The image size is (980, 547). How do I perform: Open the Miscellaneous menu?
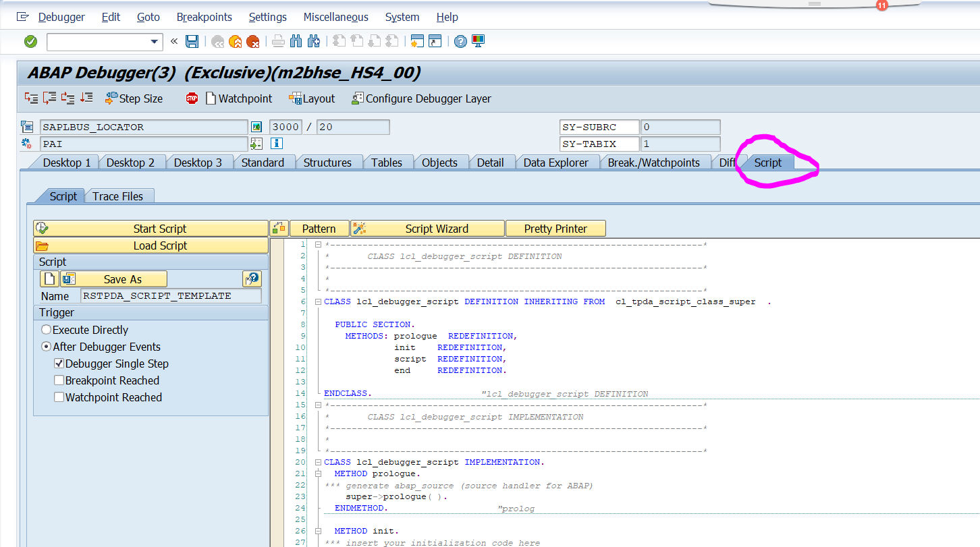pyautogui.click(x=335, y=17)
